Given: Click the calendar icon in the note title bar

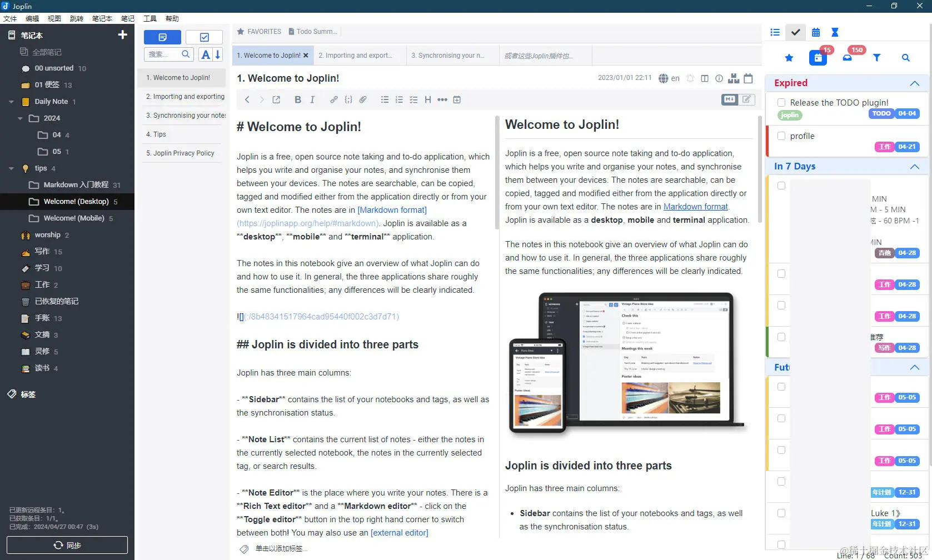Looking at the screenshot, I should (749, 78).
